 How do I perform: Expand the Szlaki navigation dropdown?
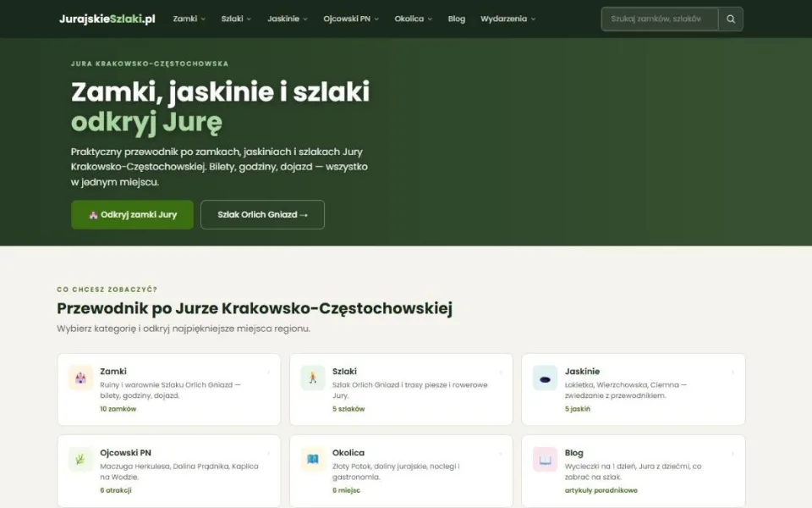tap(236, 19)
